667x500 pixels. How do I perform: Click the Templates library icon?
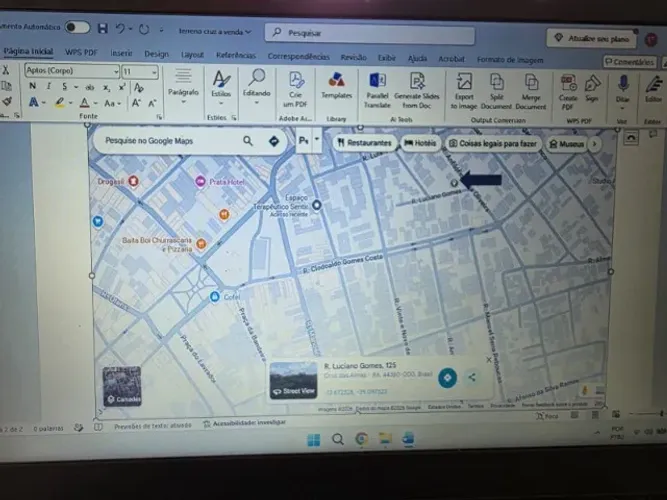click(x=336, y=86)
